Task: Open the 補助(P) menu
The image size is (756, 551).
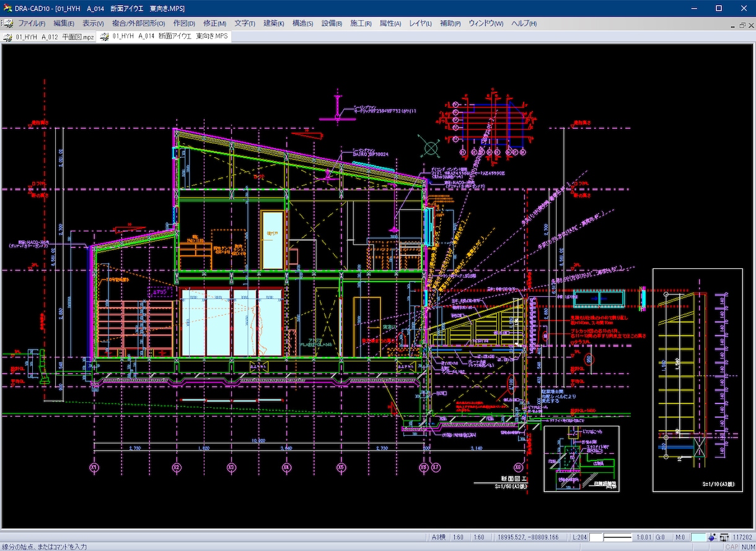Action: [x=450, y=24]
